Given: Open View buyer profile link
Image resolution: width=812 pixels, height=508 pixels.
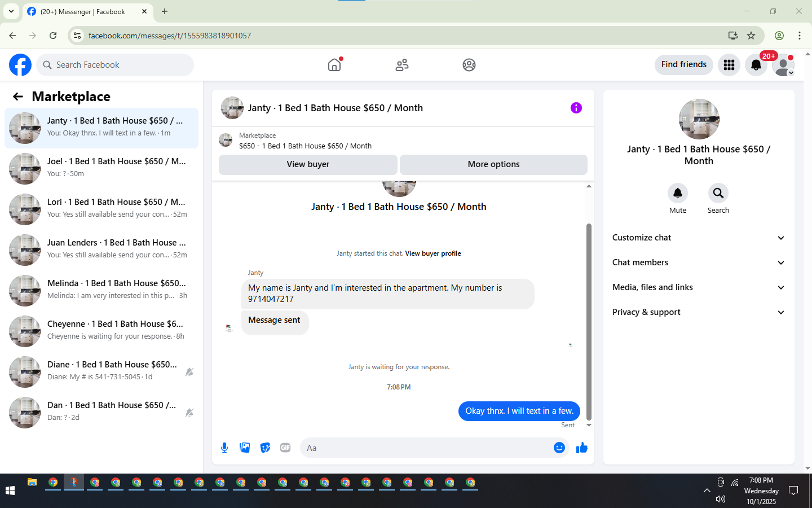Looking at the screenshot, I should [433, 253].
